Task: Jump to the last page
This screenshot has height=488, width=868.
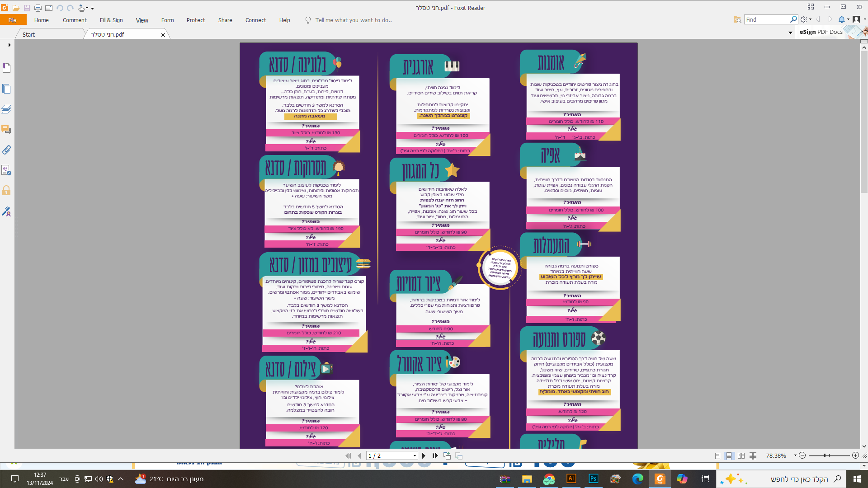Action: coord(435,455)
